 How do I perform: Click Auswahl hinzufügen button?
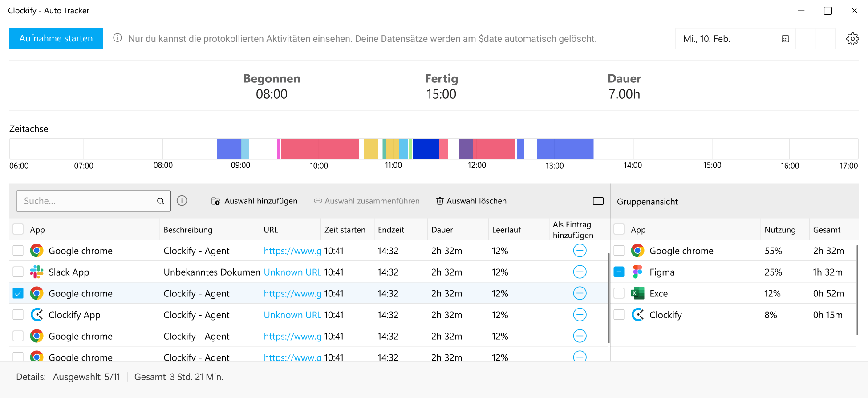tap(254, 201)
